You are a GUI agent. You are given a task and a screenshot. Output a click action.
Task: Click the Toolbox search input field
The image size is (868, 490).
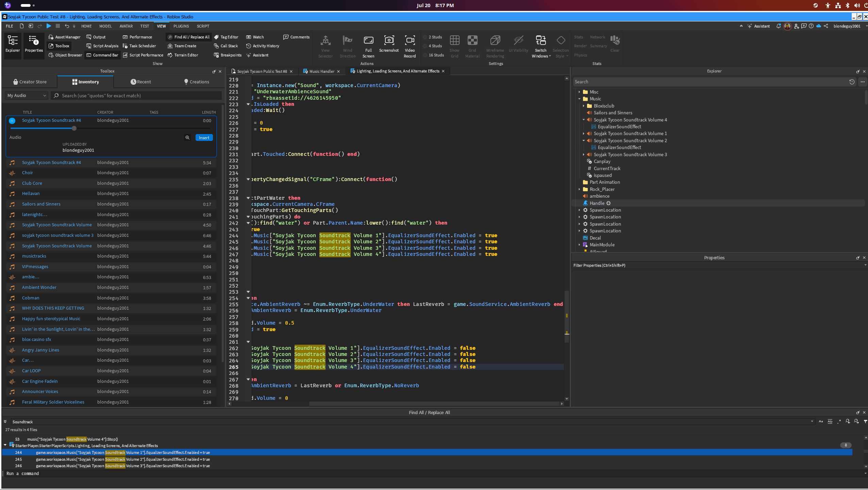click(x=137, y=96)
